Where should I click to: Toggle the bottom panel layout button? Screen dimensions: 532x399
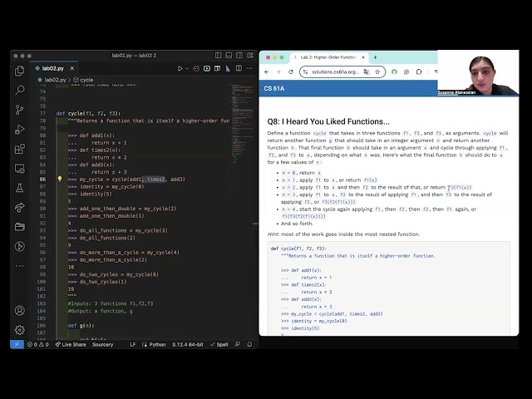coord(229,56)
